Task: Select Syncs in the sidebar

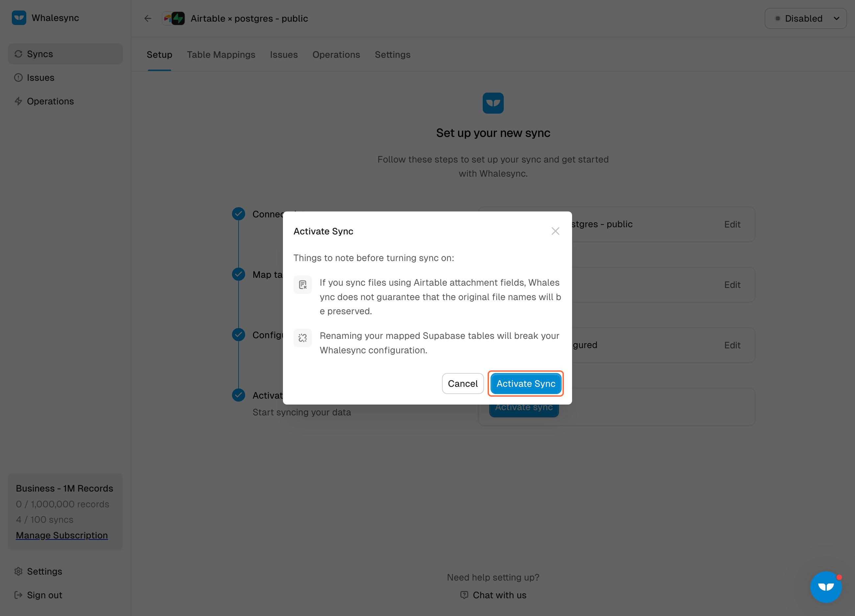Action: [x=65, y=54]
